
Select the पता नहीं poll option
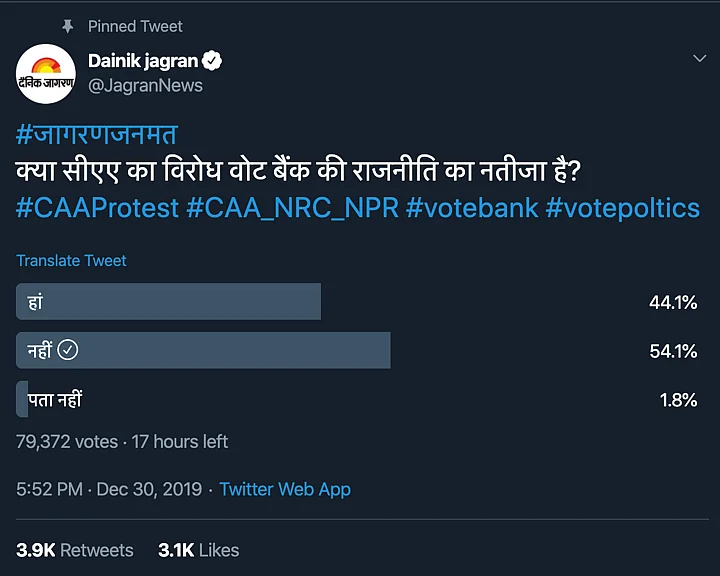[x=50, y=399]
